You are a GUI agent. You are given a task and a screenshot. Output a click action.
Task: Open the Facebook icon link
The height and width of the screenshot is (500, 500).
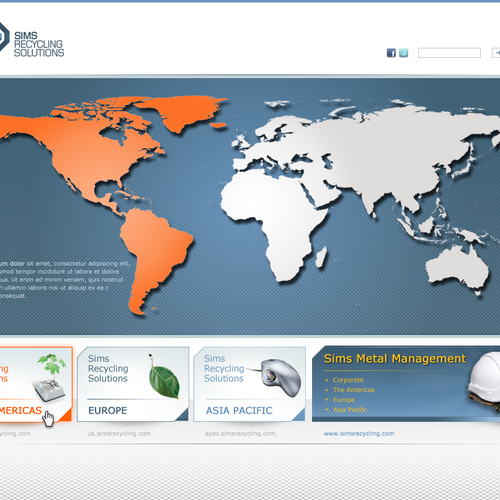point(391,53)
